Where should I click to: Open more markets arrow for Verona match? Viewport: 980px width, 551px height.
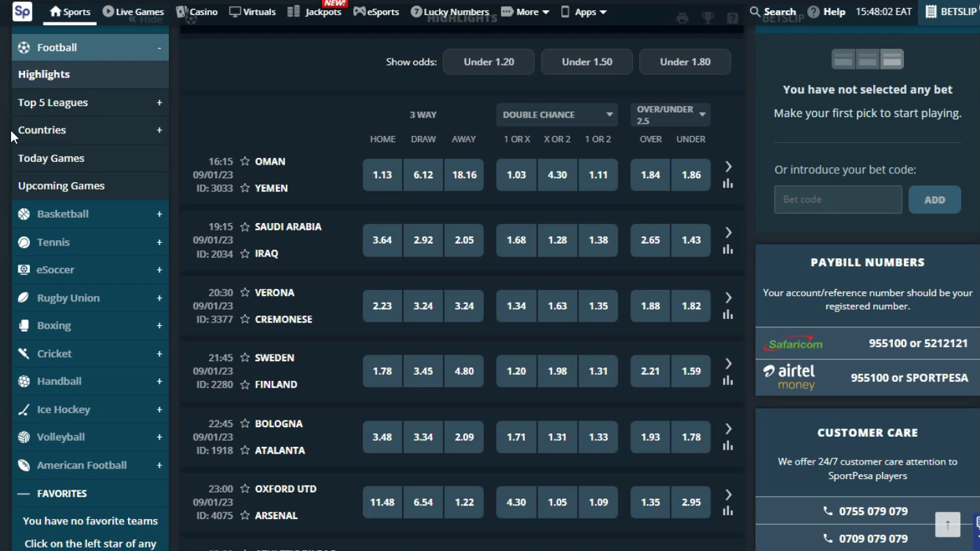(x=728, y=297)
